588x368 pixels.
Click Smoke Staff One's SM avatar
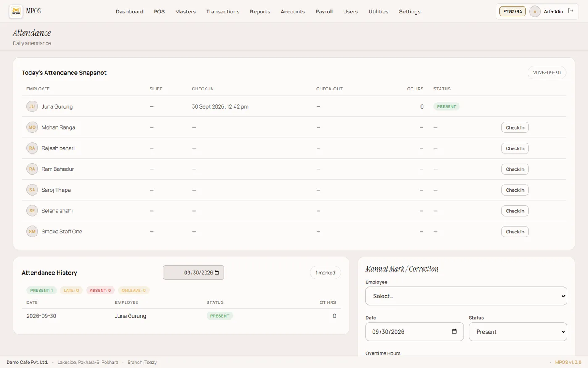[x=32, y=232]
